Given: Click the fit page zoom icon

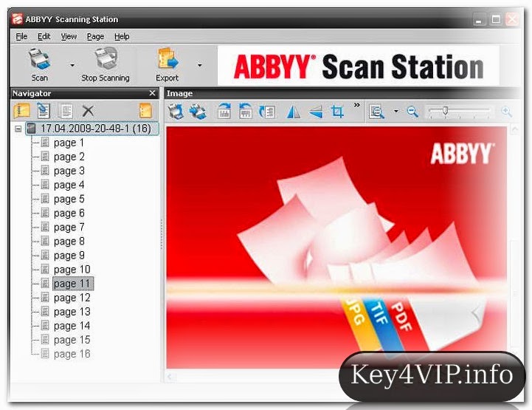Looking at the screenshot, I should pos(376,112).
